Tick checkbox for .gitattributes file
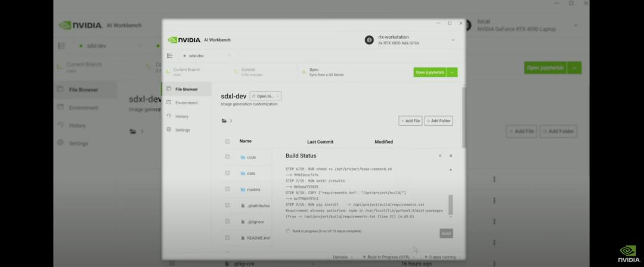Image resolution: width=644 pixels, height=267 pixels. coord(227,205)
